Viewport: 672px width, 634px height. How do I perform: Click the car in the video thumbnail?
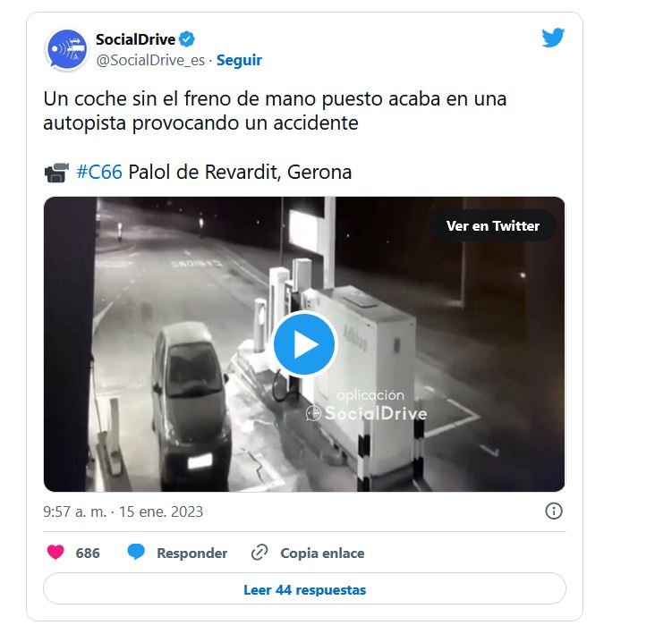[191, 405]
